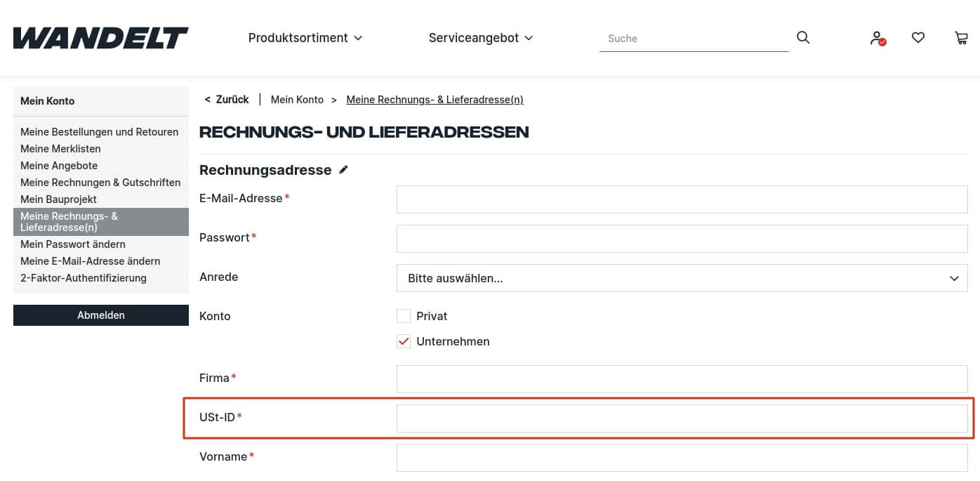
Task: Edit Rechnungsadresse via the pencil icon
Action: tap(343, 169)
